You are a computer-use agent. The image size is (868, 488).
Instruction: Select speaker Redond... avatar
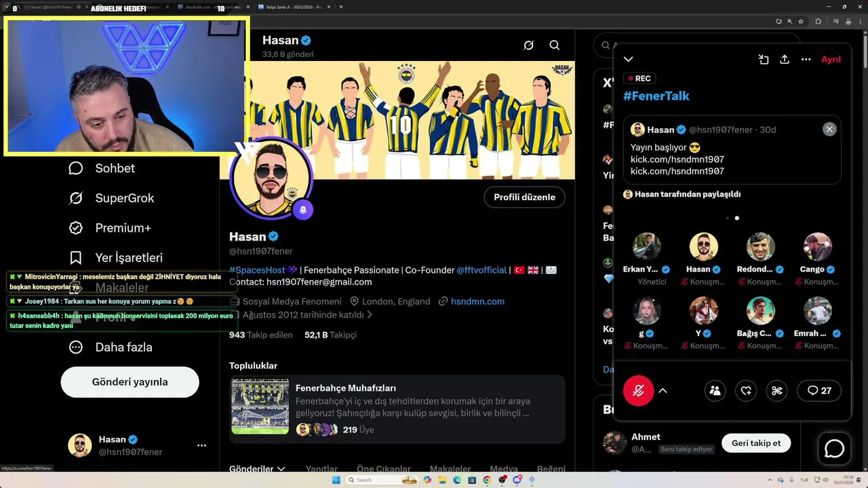pos(761,247)
